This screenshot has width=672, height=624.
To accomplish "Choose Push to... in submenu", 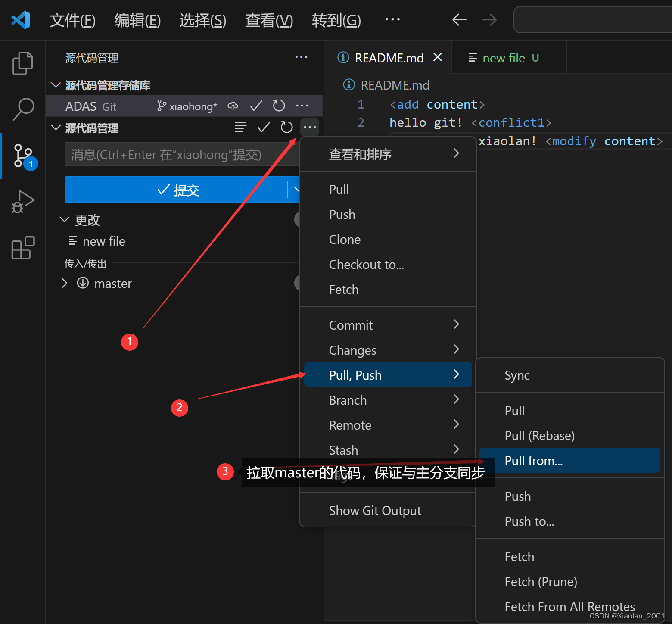I will click(x=569, y=521).
